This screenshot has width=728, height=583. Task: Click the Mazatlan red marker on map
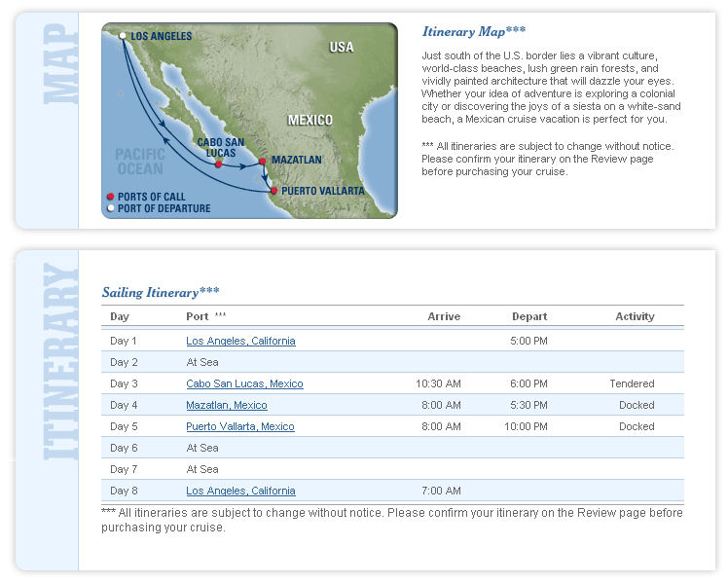pos(262,161)
